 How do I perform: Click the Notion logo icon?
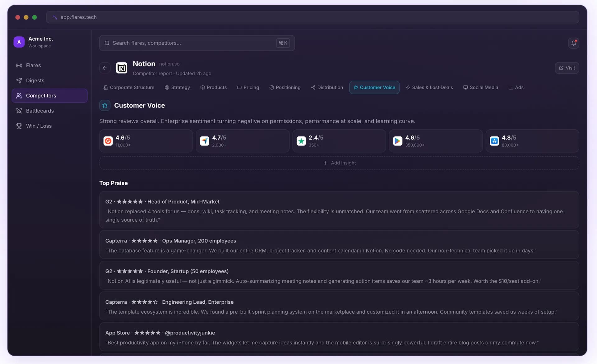point(122,68)
